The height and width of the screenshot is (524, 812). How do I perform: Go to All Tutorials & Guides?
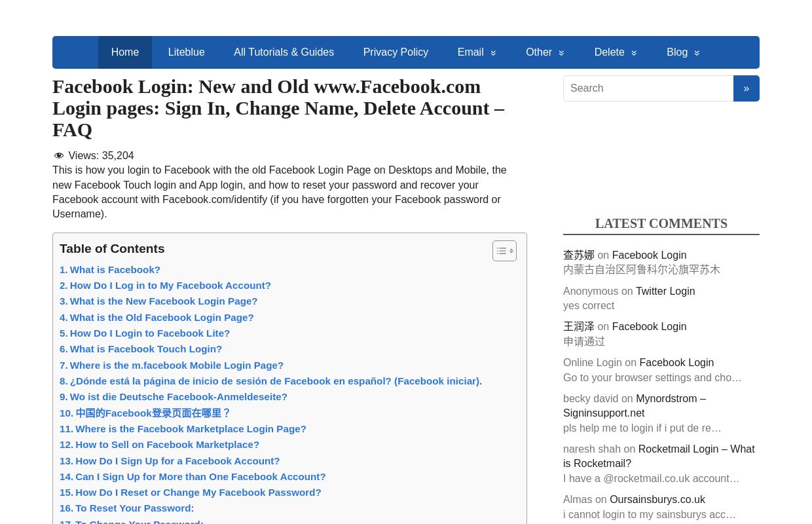pos(284,52)
